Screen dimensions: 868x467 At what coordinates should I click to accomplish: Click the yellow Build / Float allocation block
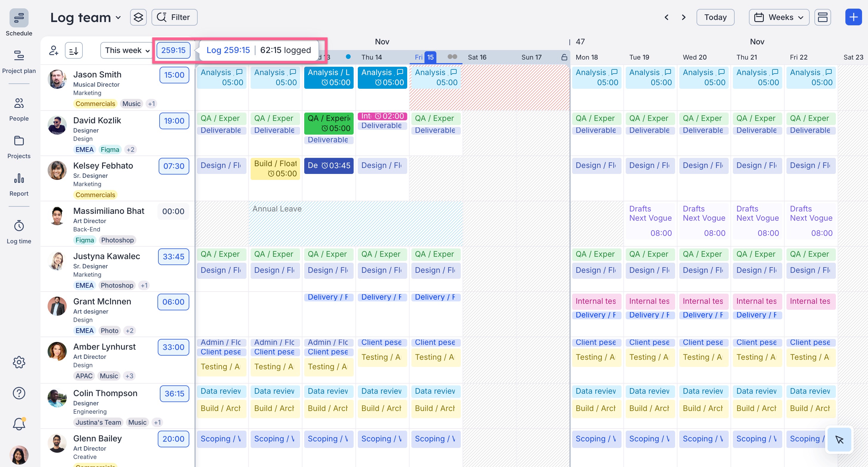[275, 169]
